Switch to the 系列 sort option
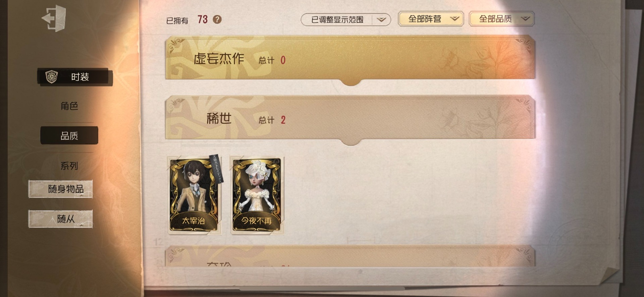The width and height of the screenshot is (644, 297). (69, 166)
